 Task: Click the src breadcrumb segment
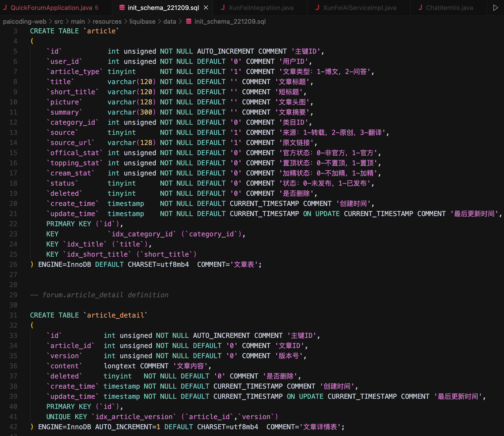coord(59,22)
